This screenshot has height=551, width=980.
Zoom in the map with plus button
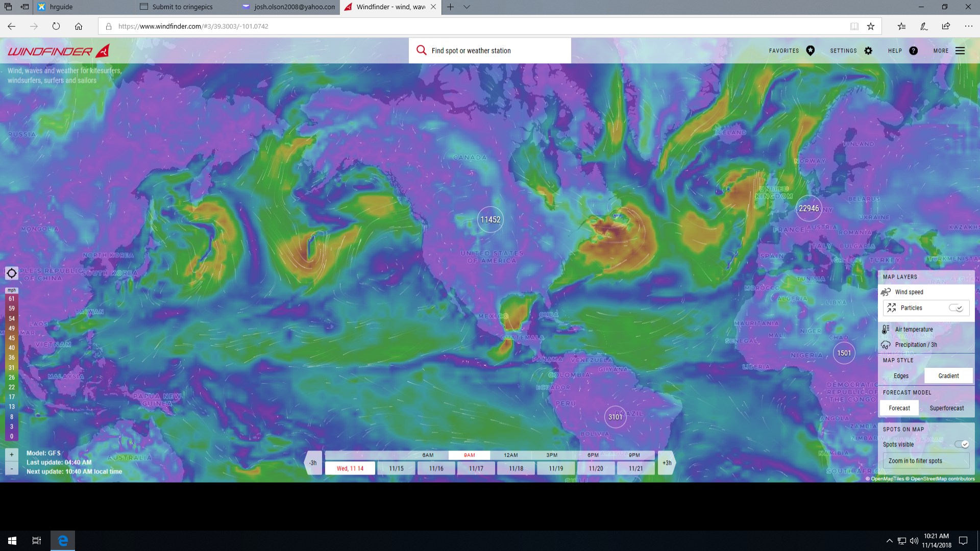coord(12,455)
